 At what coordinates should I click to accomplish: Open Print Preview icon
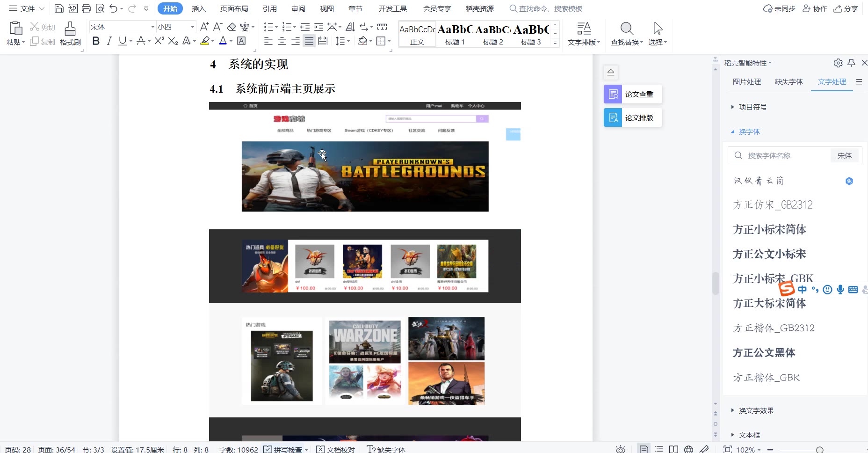coord(100,8)
